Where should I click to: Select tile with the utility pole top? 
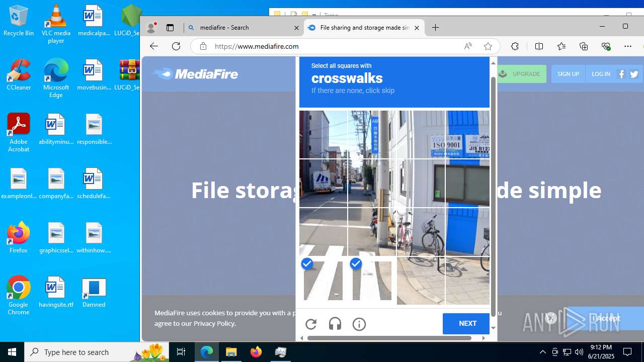point(372,135)
